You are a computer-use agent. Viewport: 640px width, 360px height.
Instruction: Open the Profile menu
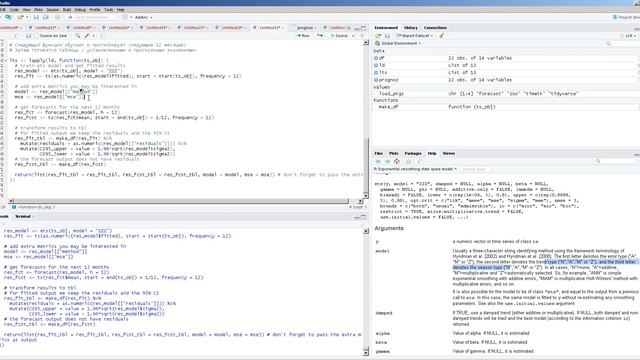point(95,9)
